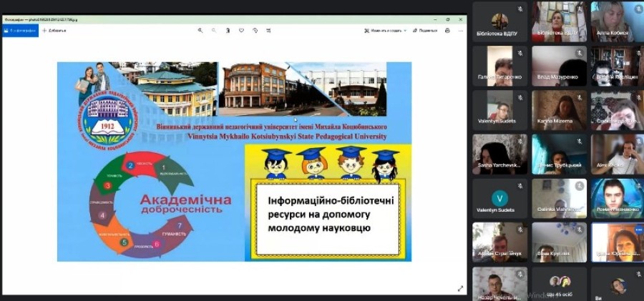Screen dimensions: 644x301
Task: Select Галина Титаренко's video tile
Action: click(x=500, y=66)
